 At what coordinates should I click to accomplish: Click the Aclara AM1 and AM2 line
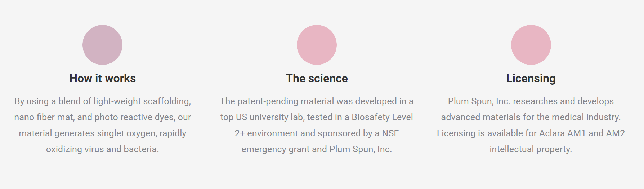pyautogui.click(x=531, y=133)
